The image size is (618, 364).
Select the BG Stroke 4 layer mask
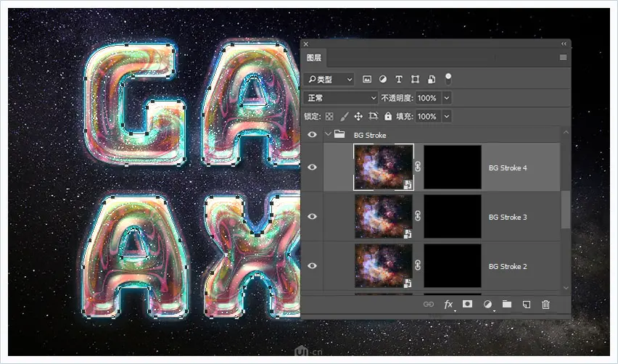(453, 167)
